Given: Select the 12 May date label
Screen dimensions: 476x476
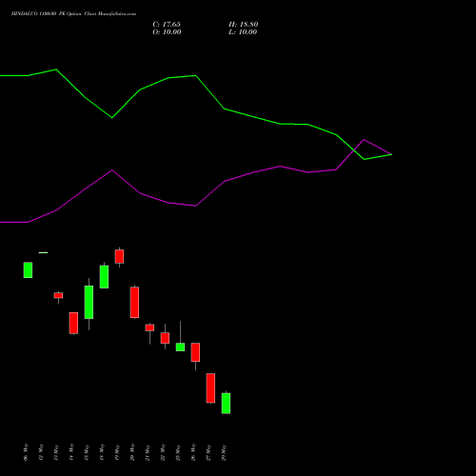Looking at the screenshot, I should click(x=41, y=452).
